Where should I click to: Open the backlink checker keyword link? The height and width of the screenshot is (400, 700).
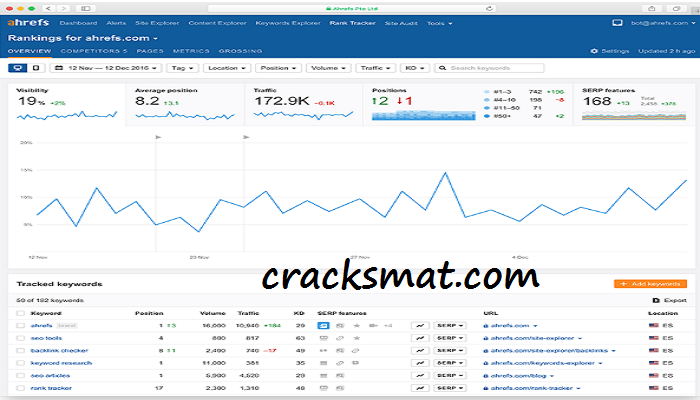tap(59, 350)
